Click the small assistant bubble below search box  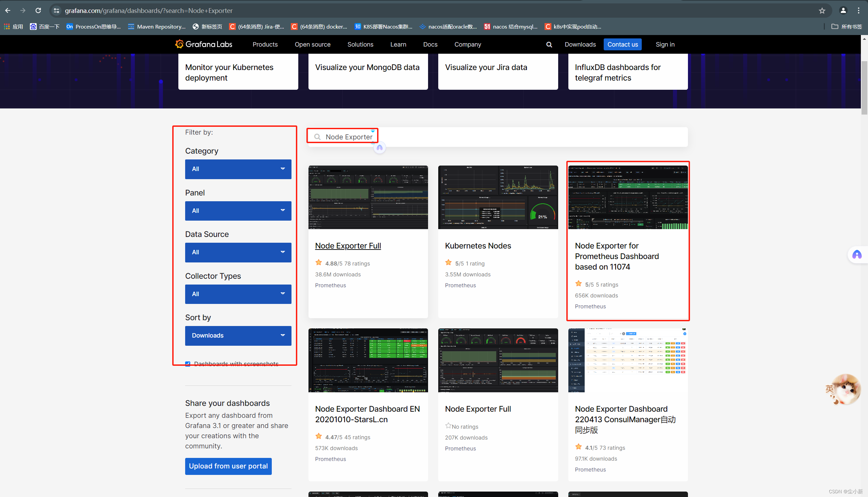point(379,148)
